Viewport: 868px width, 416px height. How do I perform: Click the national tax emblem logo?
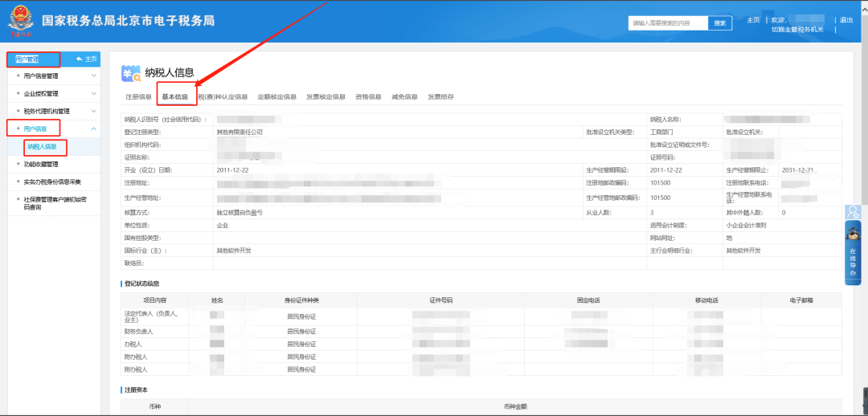[x=20, y=22]
